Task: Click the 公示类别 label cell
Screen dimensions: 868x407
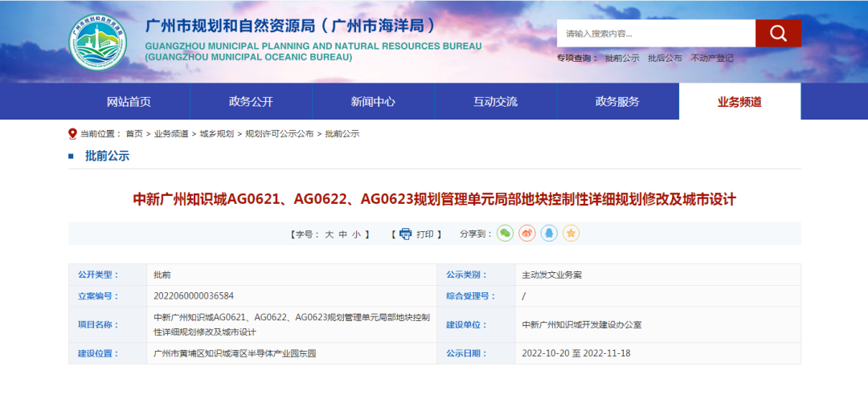Action: (x=476, y=275)
